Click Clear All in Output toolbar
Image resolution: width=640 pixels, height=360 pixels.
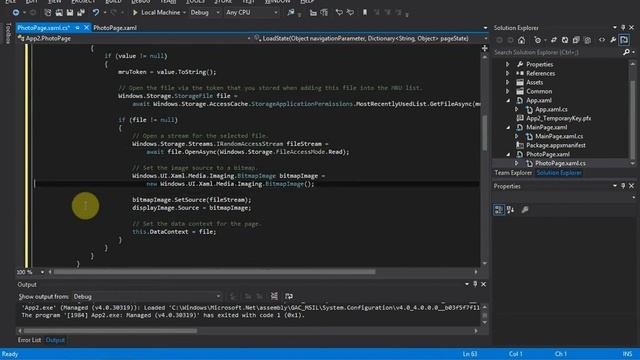pos(274,296)
